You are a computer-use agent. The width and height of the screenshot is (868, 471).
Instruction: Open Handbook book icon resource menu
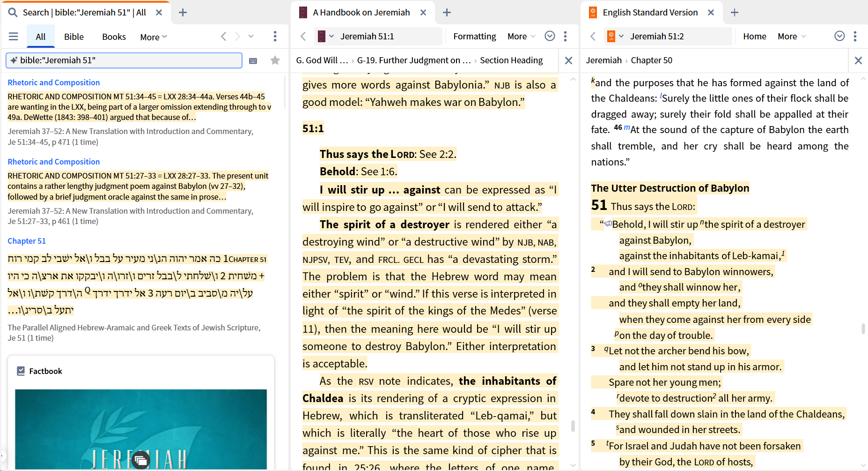pyautogui.click(x=322, y=36)
